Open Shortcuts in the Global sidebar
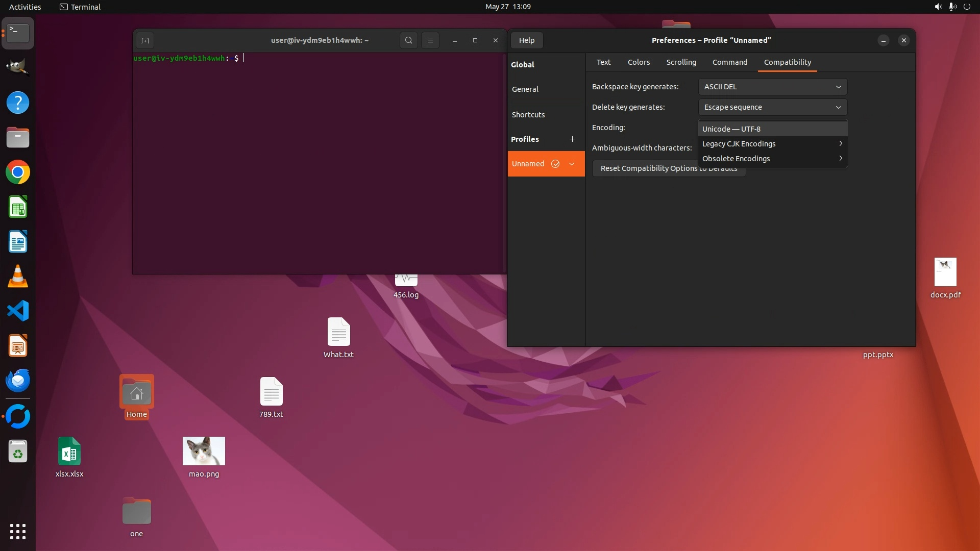The width and height of the screenshot is (980, 551). (528, 115)
